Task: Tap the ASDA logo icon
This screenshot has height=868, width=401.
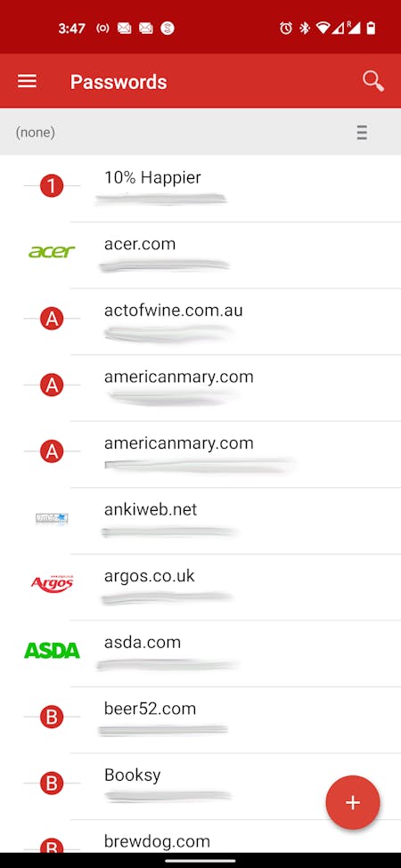Action: tap(52, 651)
